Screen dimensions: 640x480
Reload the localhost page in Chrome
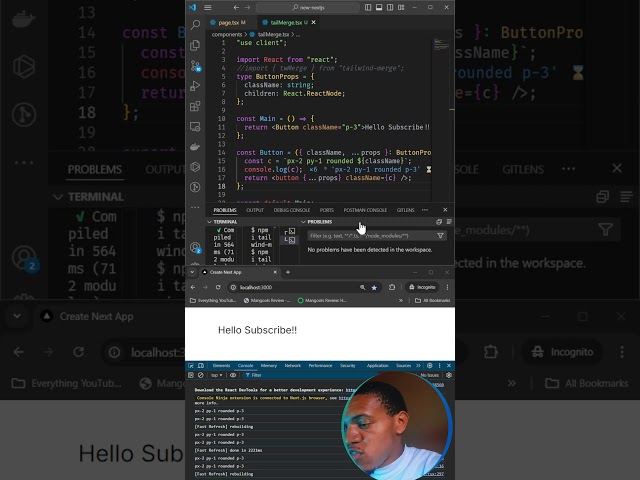point(218,288)
